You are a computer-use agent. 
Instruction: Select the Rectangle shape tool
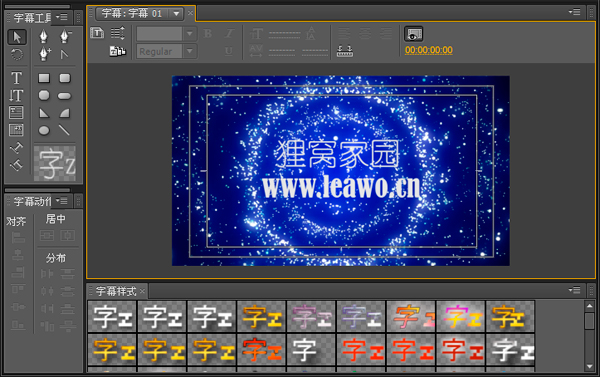tap(44, 78)
